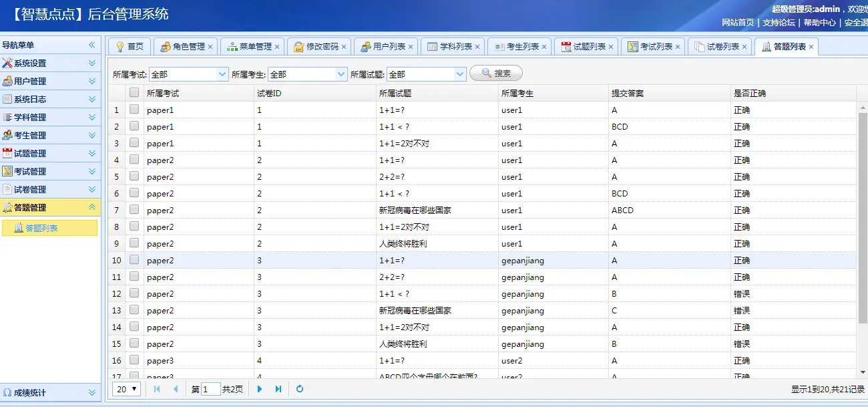Close the 试题列表 tab
The width and height of the screenshot is (868, 407).
[x=611, y=47]
